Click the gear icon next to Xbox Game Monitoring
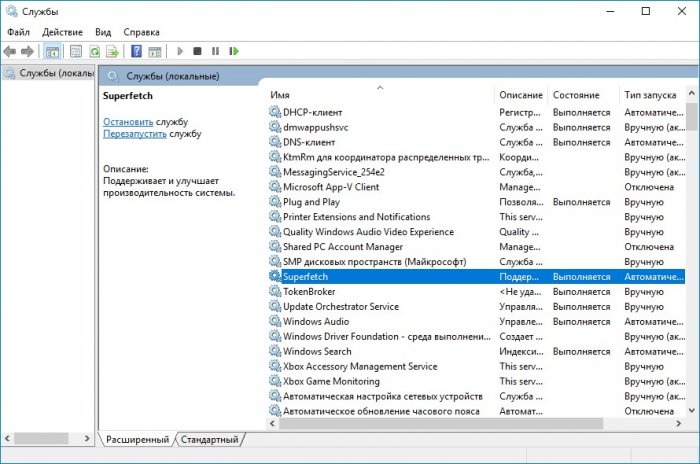The height and width of the screenshot is (464, 700). pyautogui.click(x=275, y=380)
